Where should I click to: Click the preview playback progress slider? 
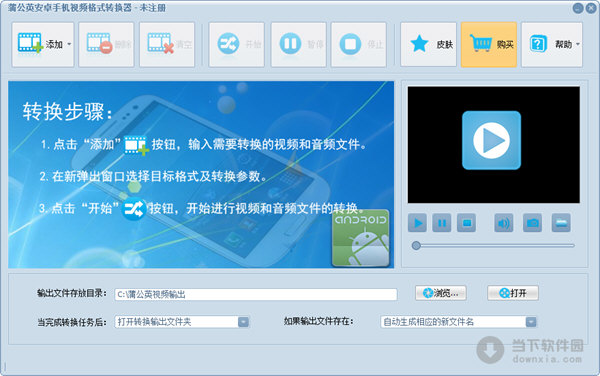click(493, 246)
